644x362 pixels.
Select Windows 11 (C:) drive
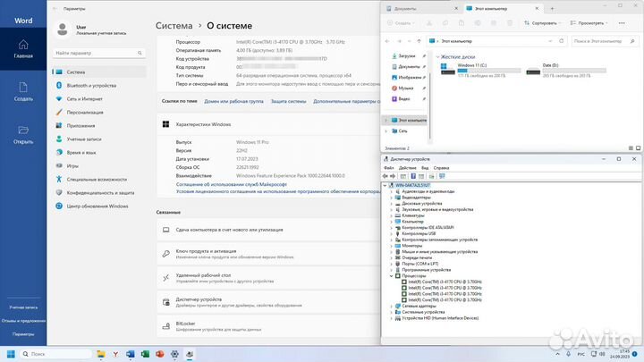(481, 70)
